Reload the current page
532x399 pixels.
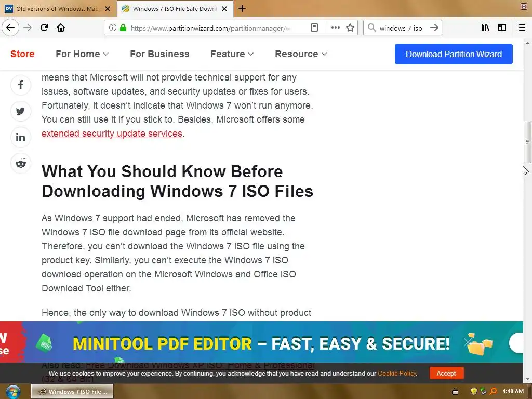44,28
